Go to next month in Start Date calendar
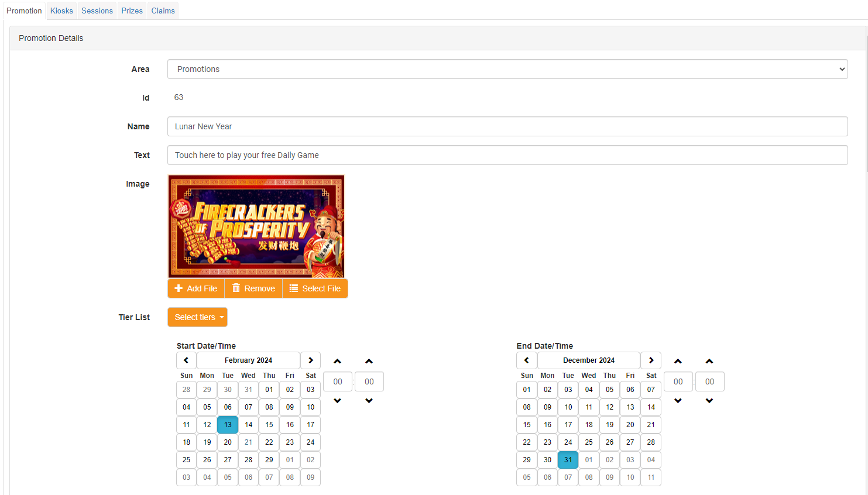Viewport: 868px width, 495px height. 311,360
